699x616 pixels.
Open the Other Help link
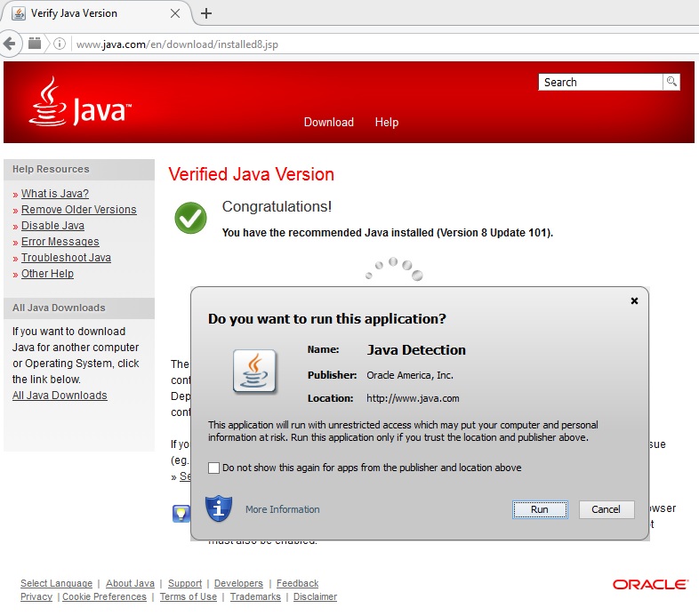point(47,274)
